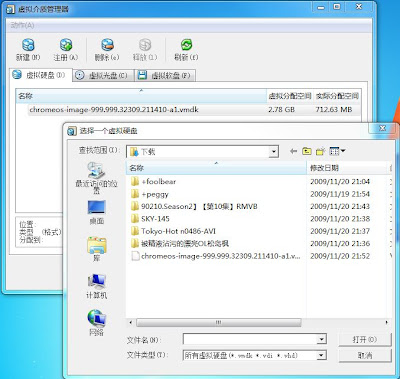Sort by 名称 column in media manager

[x=141, y=96]
